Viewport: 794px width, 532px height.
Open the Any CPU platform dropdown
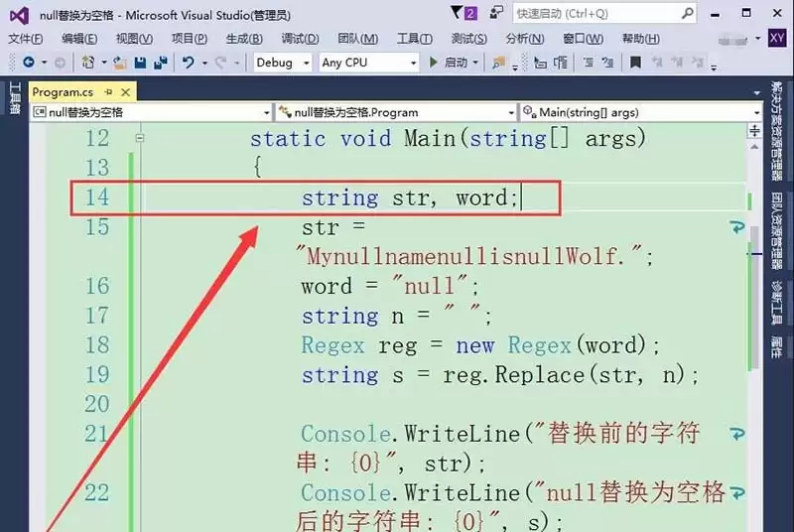click(369, 63)
